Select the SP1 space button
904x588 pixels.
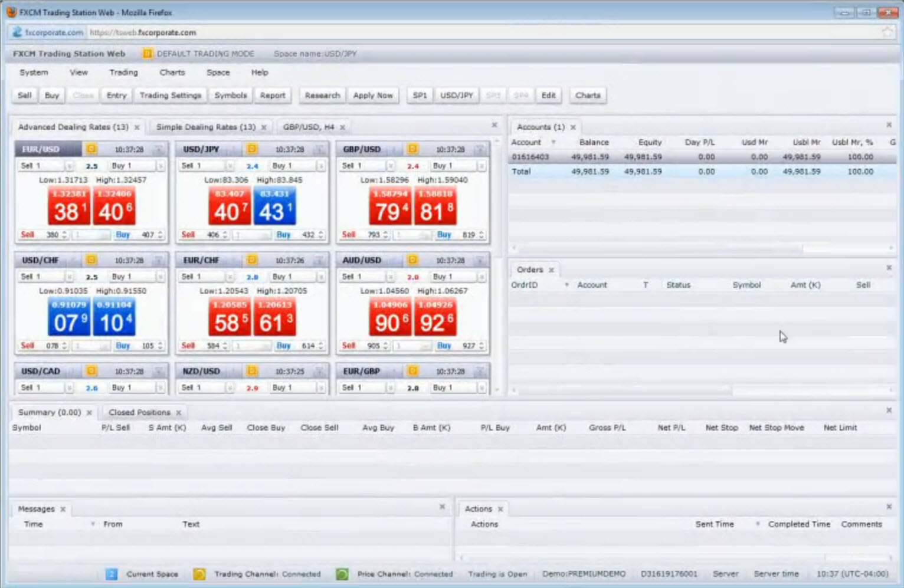(420, 96)
